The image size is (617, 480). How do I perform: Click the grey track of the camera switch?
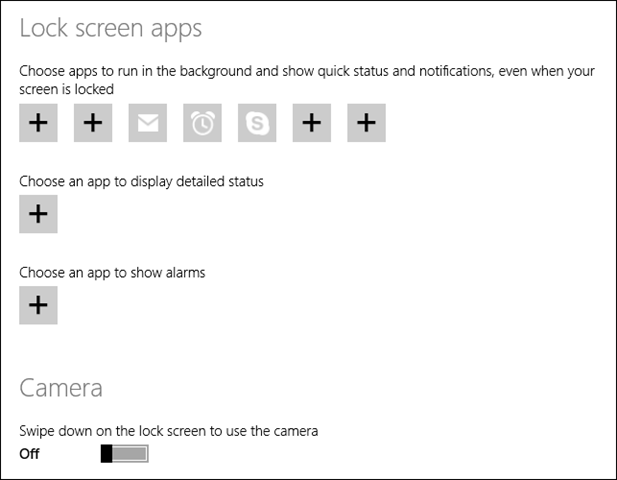point(130,454)
